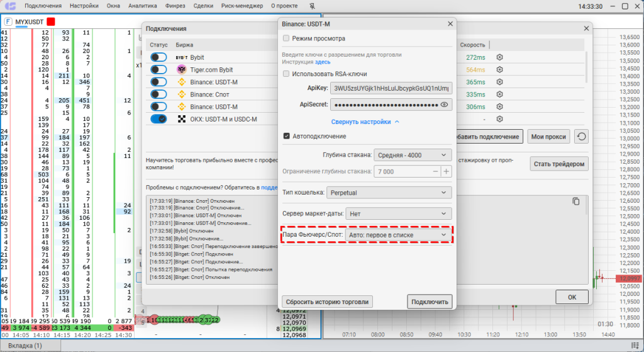
Task: Disable the OKX connection toggle
Action: pos(159,119)
